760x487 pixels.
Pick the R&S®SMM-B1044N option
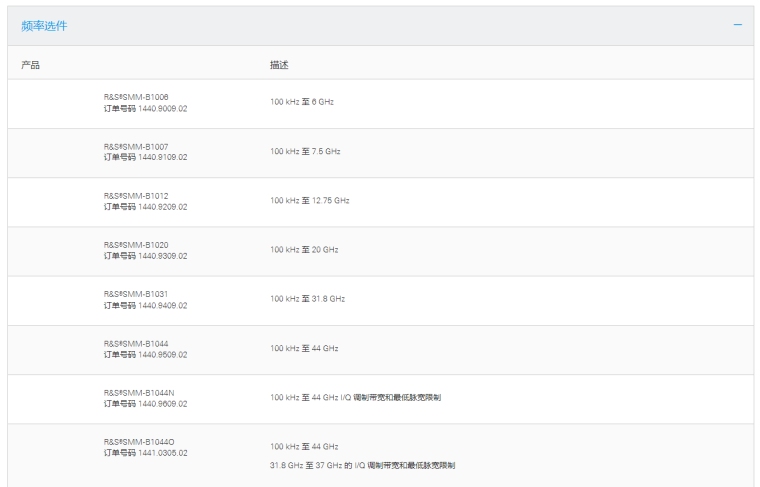139,392
